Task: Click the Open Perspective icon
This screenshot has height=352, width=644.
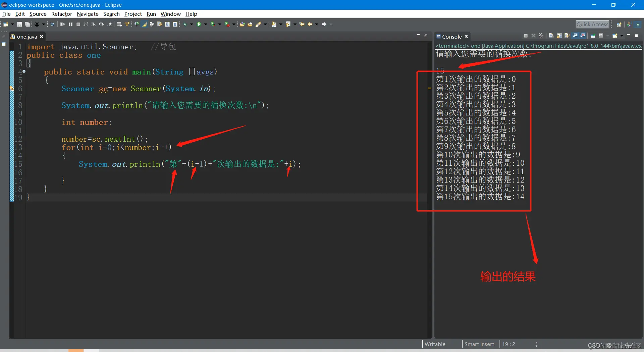Action: click(619, 24)
